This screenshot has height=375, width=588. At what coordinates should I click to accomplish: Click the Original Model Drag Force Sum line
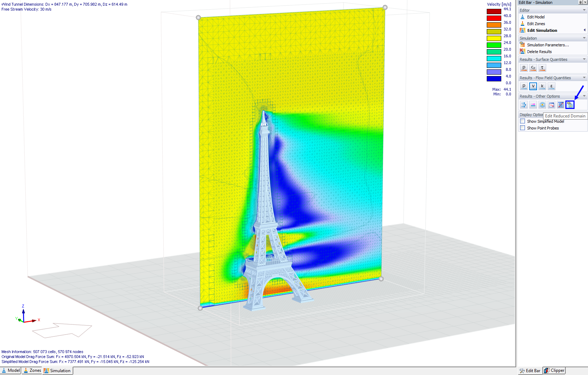coord(73,357)
